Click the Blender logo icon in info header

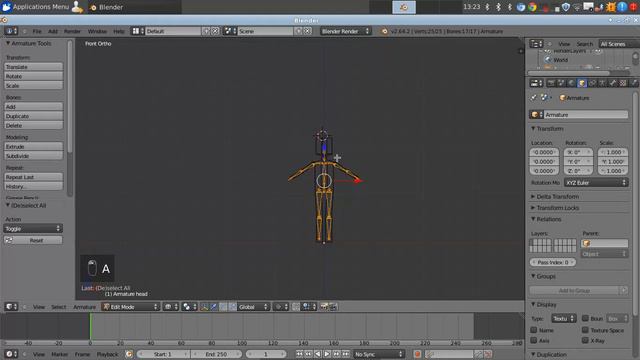pos(384,31)
